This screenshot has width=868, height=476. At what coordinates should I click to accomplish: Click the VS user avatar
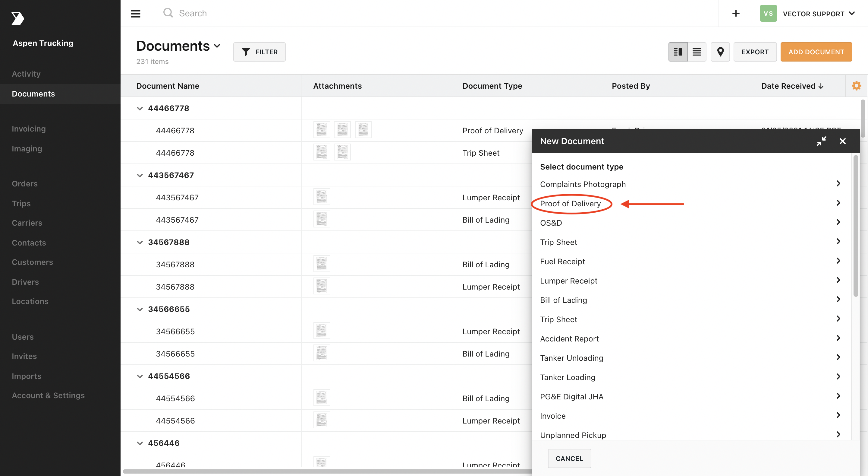(768, 13)
